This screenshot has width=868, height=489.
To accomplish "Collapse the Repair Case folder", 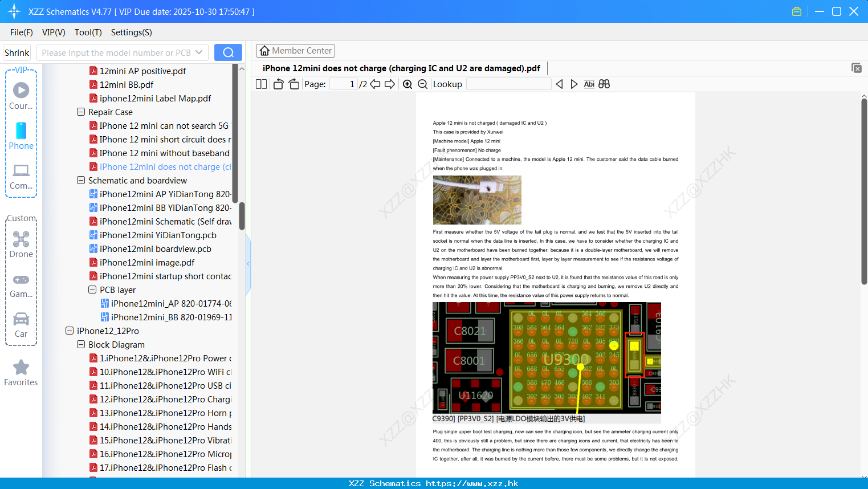I will coord(81,112).
